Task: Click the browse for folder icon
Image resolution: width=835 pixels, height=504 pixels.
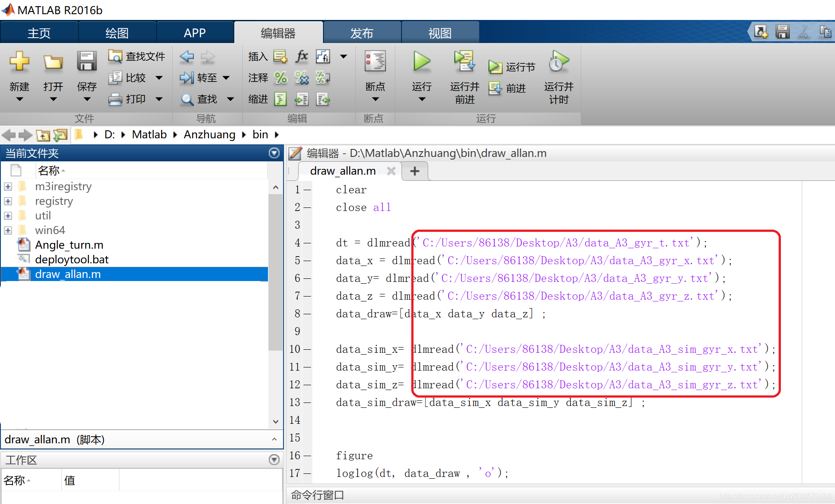Action: (x=60, y=135)
